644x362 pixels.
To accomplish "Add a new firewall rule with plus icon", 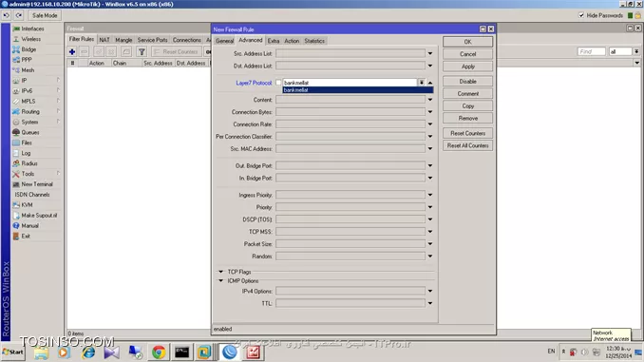I will click(x=72, y=51).
